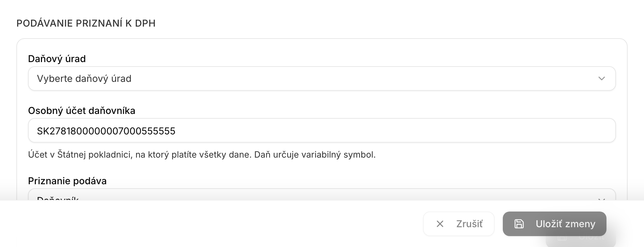Select the Vyberte daňový úrad placeholder text
644x247 pixels.
pyautogui.click(x=84, y=78)
